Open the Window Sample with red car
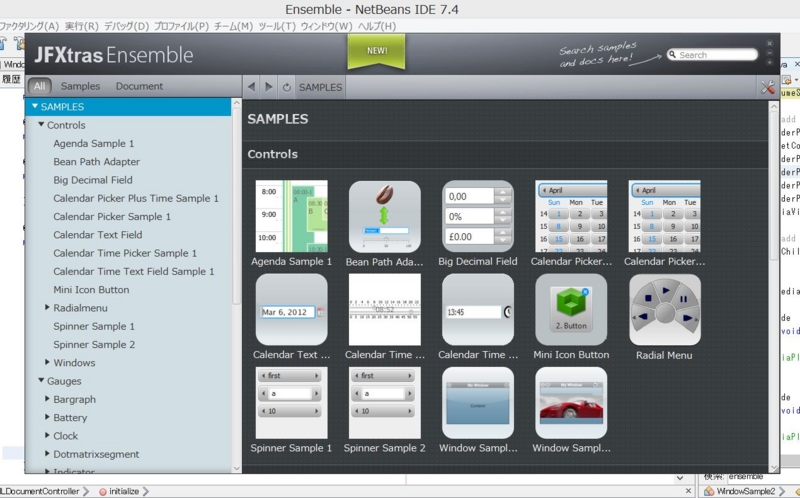The width and height of the screenshot is (800, 498). click(571, 403)
